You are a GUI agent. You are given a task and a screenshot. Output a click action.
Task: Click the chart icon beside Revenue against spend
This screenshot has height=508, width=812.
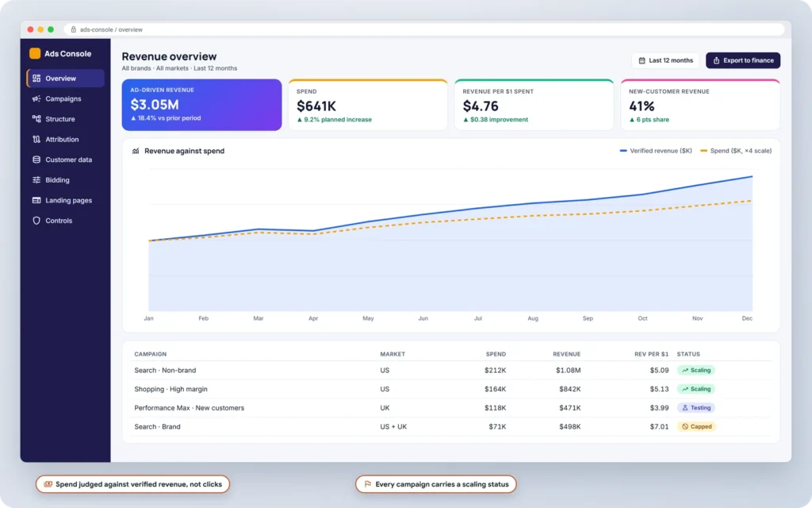pos(136,151)
